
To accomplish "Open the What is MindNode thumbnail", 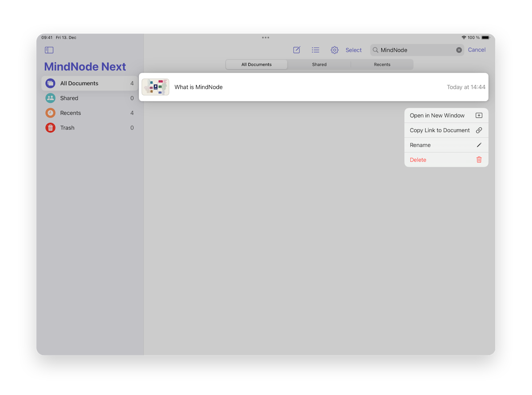I will pos(155,87).
